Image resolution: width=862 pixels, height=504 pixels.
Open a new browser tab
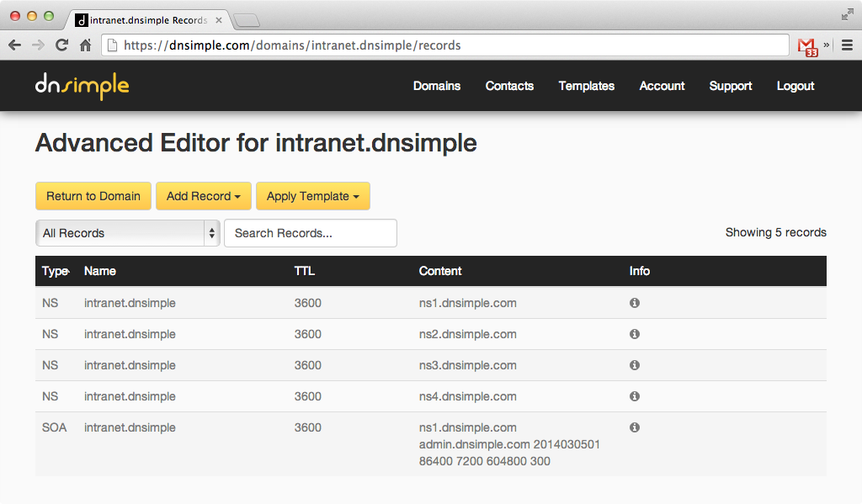[x=247, y=20]
